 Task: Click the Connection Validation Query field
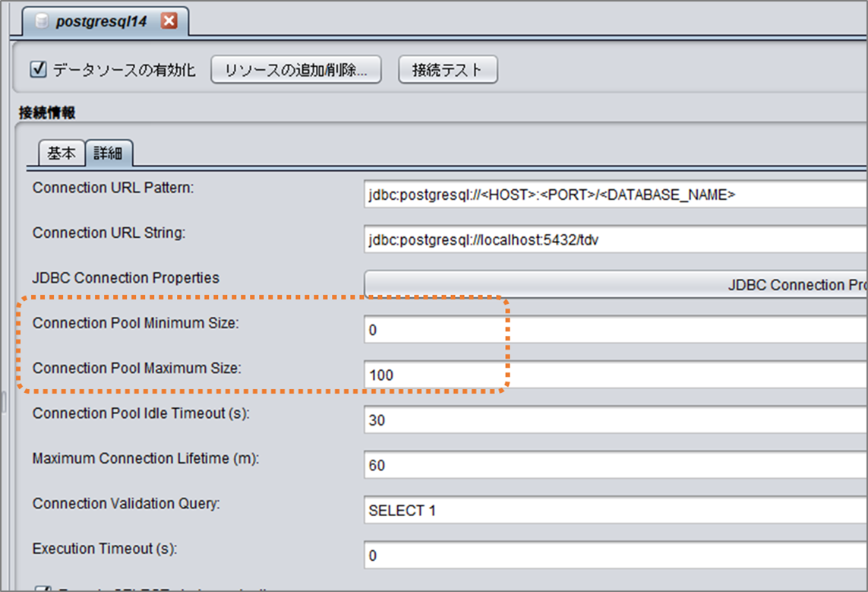click(x=616, y=511)
